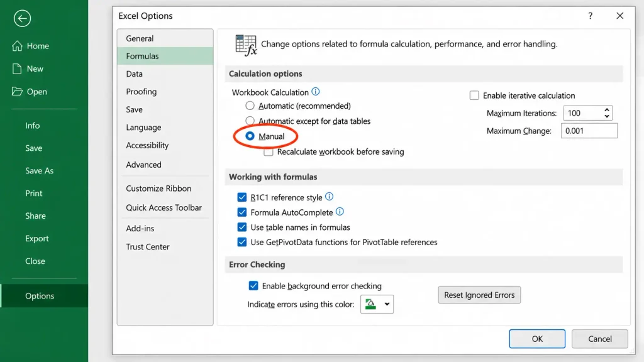Click the OK button
This screenshot has width=644, height=362.
pos(537,339)
